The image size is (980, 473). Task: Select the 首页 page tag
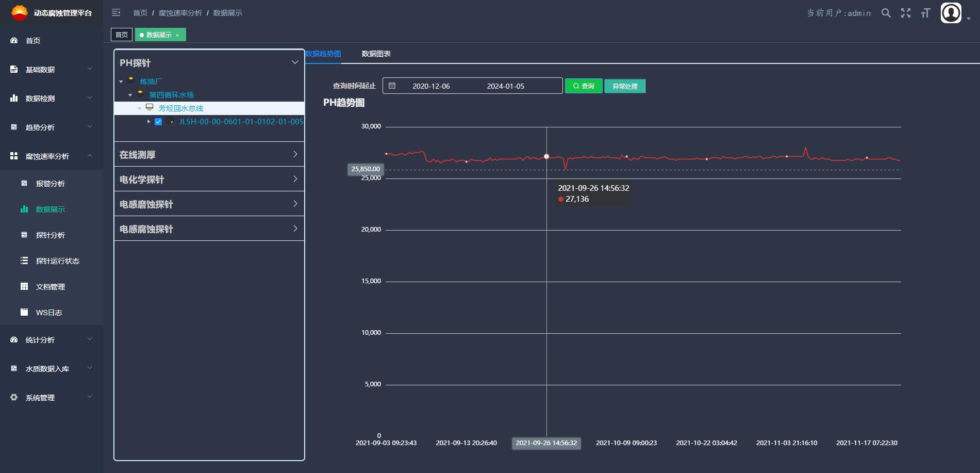(122, 35)
